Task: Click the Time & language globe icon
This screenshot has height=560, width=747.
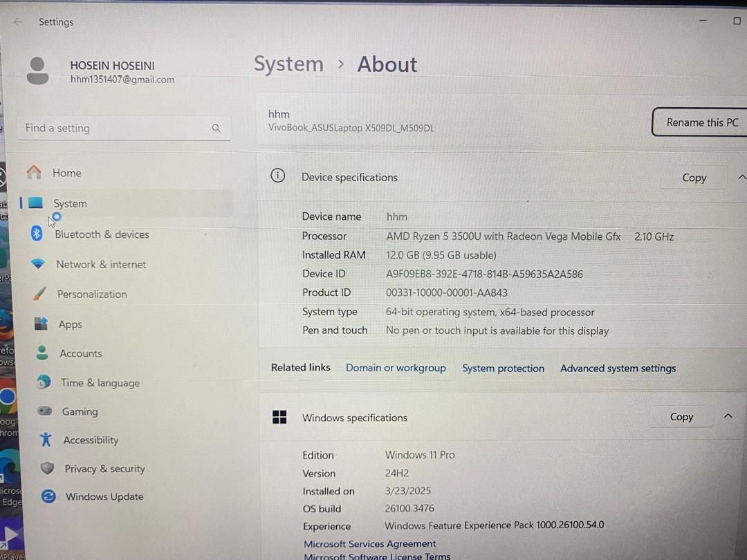Action: pyautogui.click(x=44, y=382)
